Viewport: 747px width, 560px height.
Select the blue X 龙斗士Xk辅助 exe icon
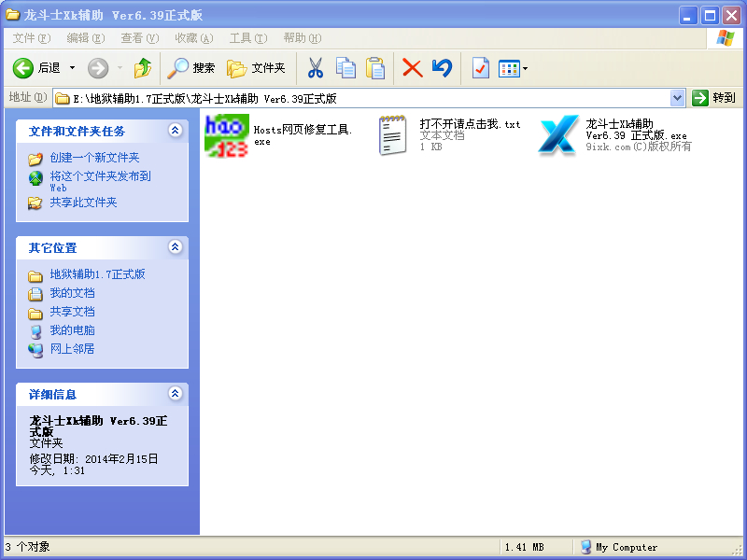(558, 135)
